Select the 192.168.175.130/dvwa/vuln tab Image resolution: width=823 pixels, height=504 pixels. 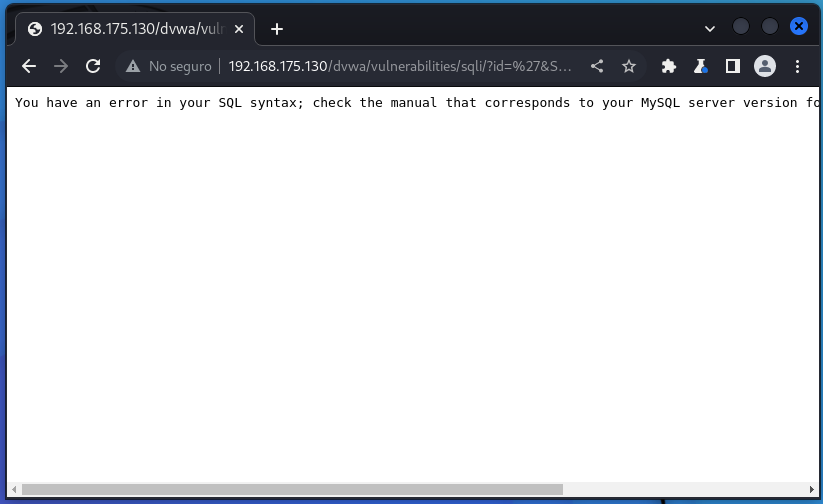tap(135, 29)
